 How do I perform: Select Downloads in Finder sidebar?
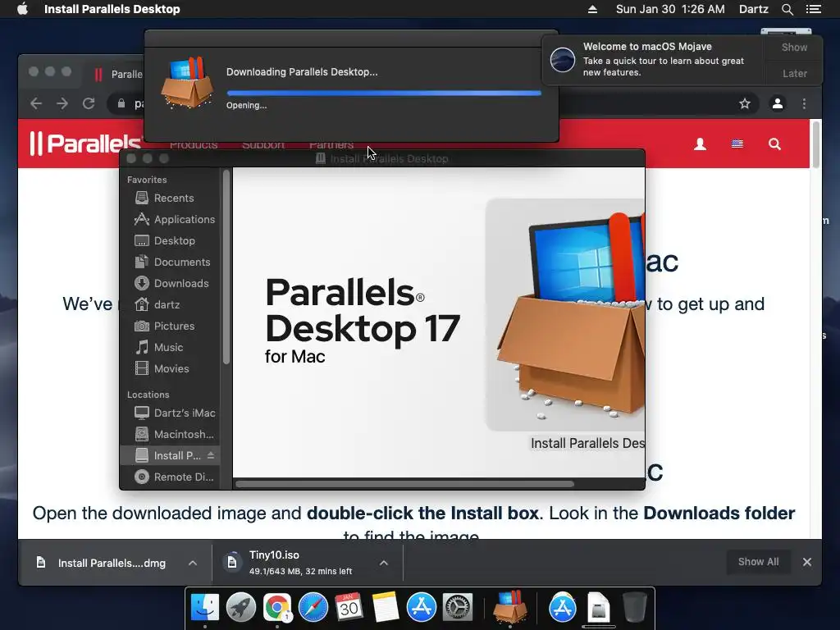170,283
